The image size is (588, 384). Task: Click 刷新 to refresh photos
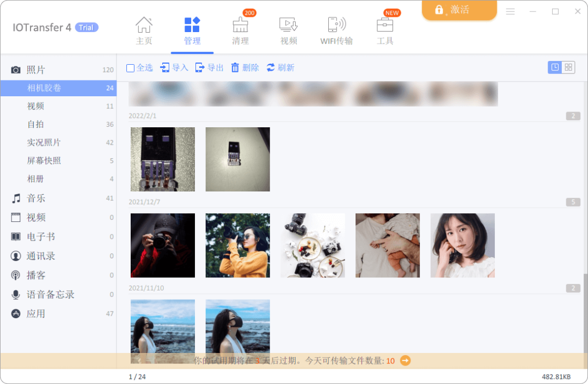point(281,67)
